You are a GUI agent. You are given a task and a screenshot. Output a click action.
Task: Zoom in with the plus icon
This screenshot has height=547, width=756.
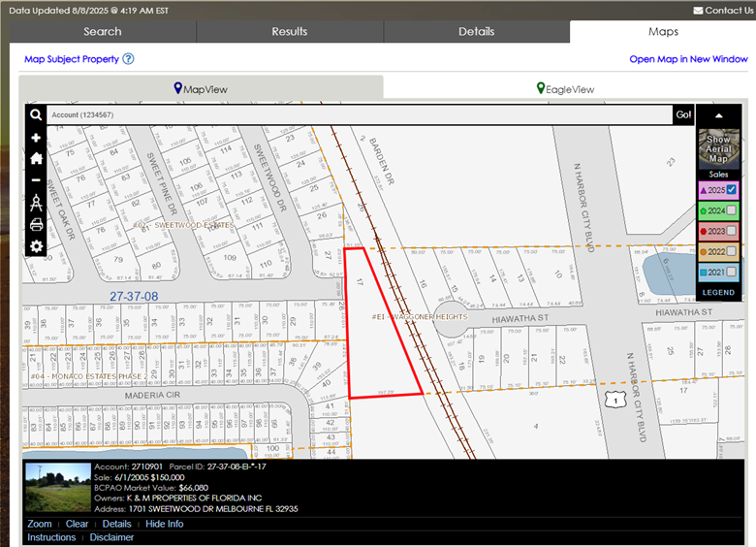click(x=36, y=139)
